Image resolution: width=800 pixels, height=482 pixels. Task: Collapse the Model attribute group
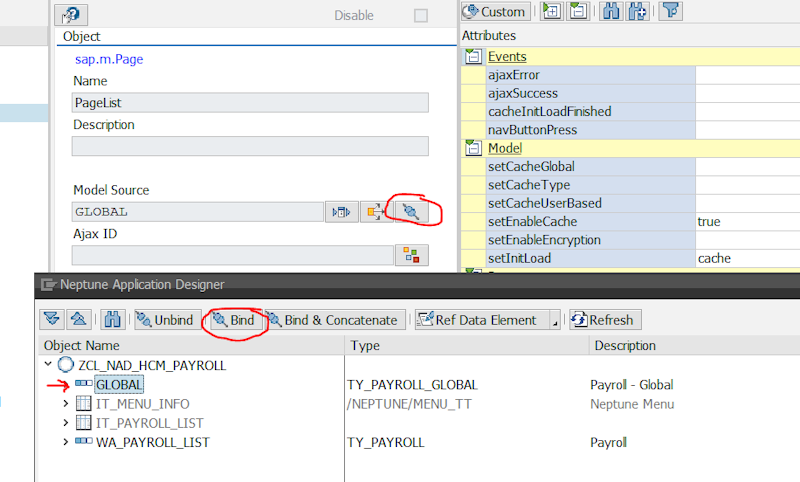[473, 148]
